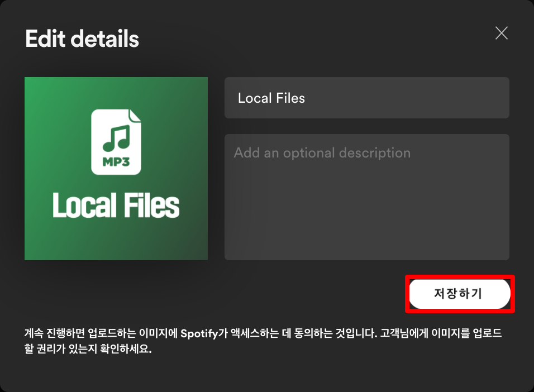
Task: Click the Local Files cover image
Action: (116, 169)
